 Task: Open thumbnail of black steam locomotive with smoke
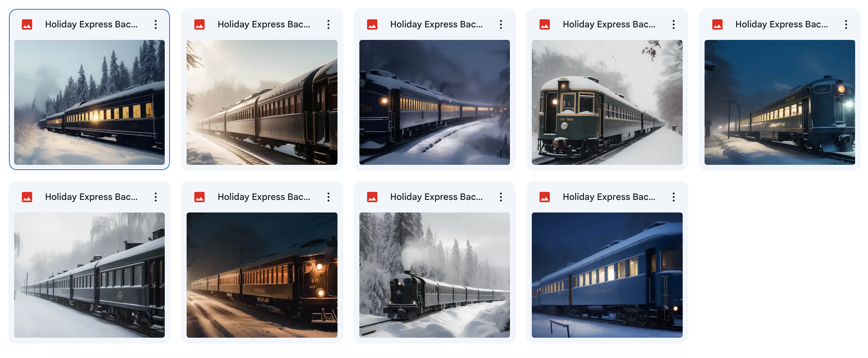pyautogui.click(x=434, y=275)
